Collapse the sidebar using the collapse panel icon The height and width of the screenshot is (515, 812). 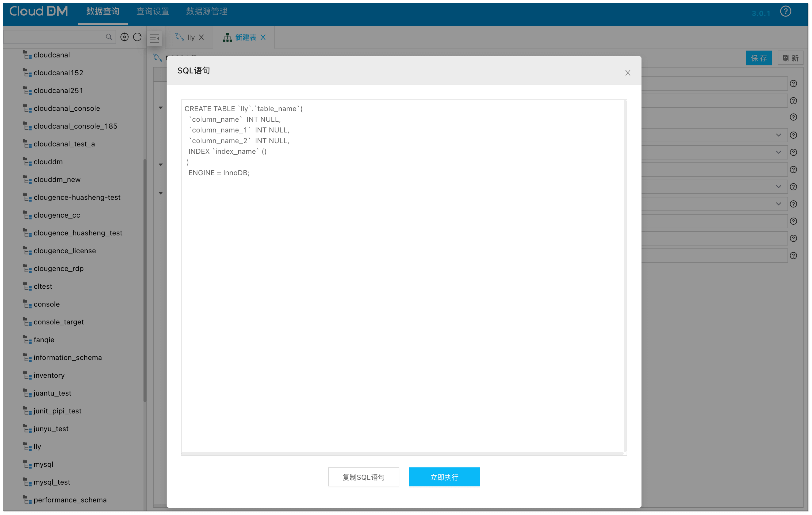154,38
